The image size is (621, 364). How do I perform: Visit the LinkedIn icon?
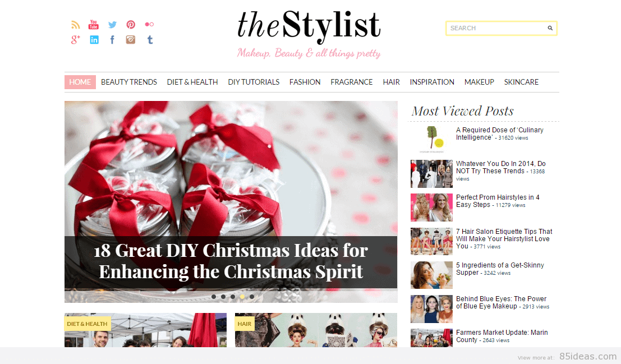(94, 40)
